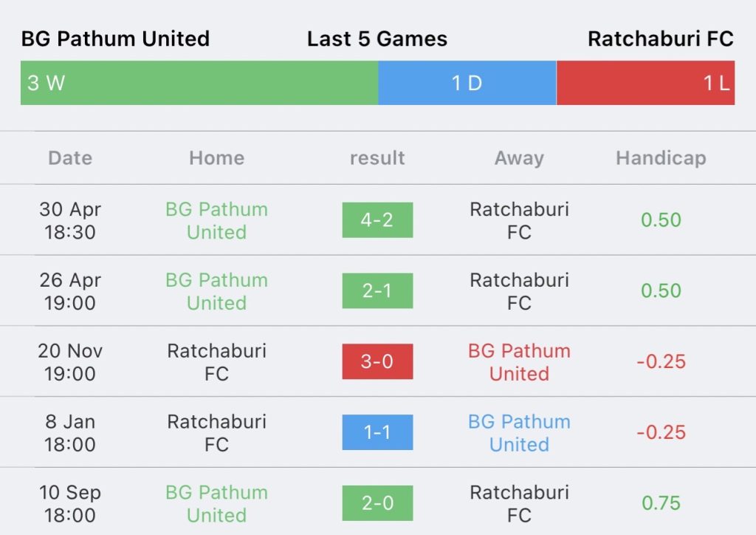Image resolution: width=756 pixels, height=535 pixels.
Task: Click the Home column header
Action: click(216, 158)
